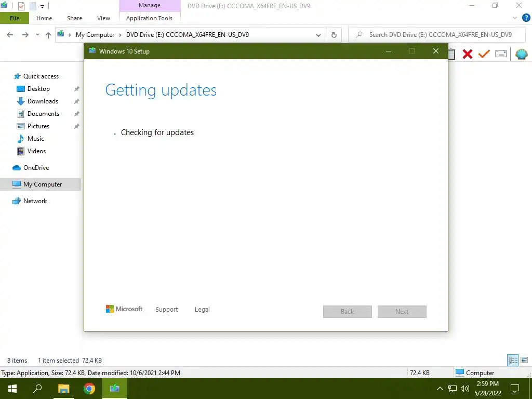Click the red X delete icon in toolbar
Screen dimensions: 532x399
coord(467,54)
